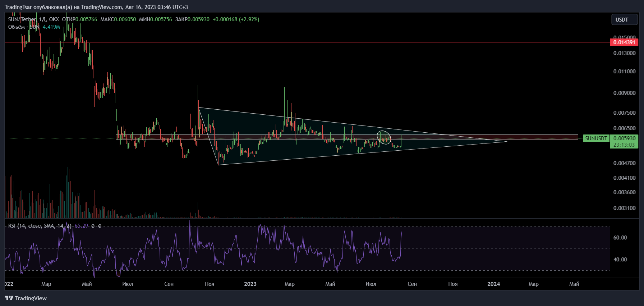This screenshot has width=644, height=306.
Task: Click the 0.009000 price axis value
Action: 624,93
